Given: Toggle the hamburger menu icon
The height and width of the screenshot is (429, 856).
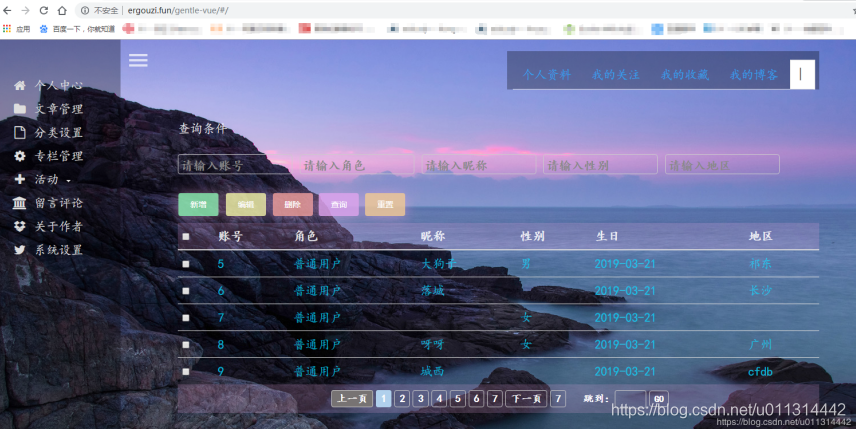Looking at the screenshot, I should 138,60.
